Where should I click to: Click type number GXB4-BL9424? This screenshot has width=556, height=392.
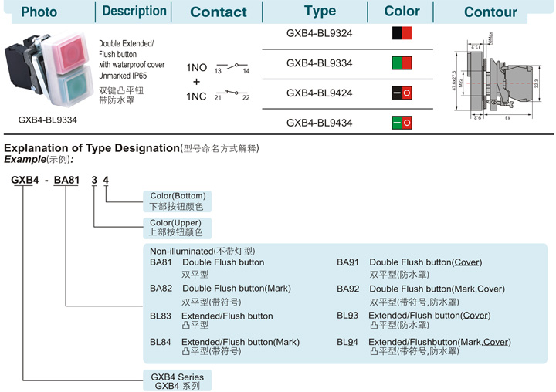point(320,93)
